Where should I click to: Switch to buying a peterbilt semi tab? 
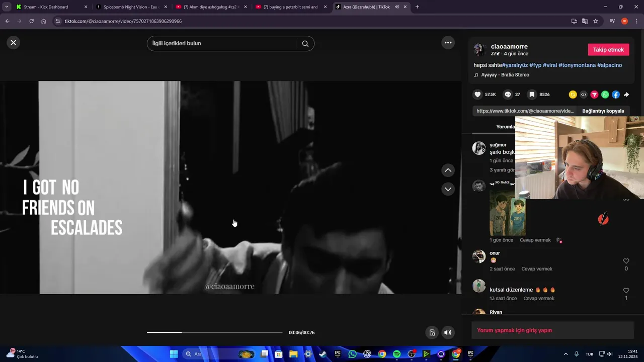pos(290,7)
